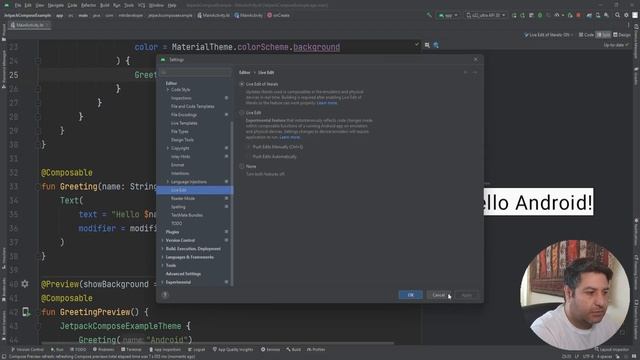The width and height of the screenshot is (640, 360).
Task: Open the Refactor menu
Action: pos(88,5)
